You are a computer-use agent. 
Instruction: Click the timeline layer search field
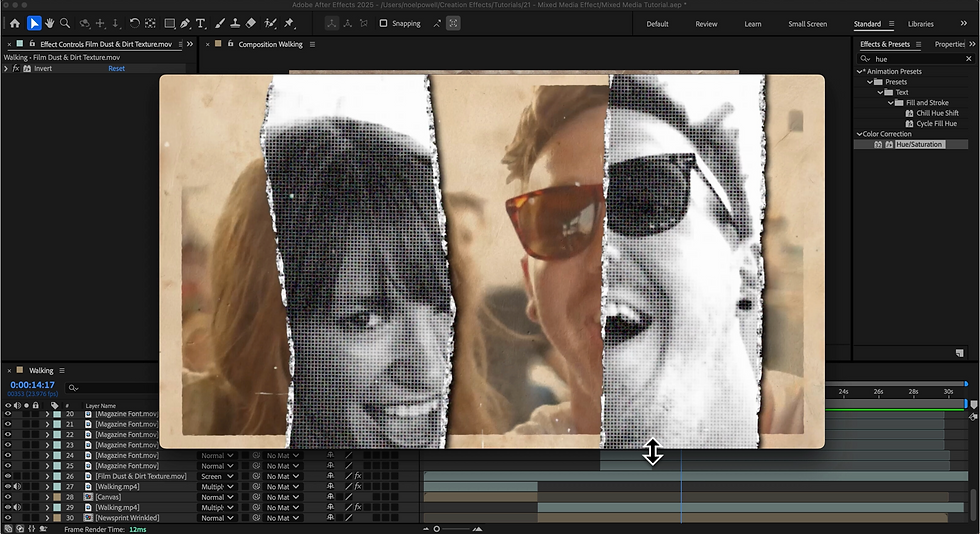(x=112, y=388)
